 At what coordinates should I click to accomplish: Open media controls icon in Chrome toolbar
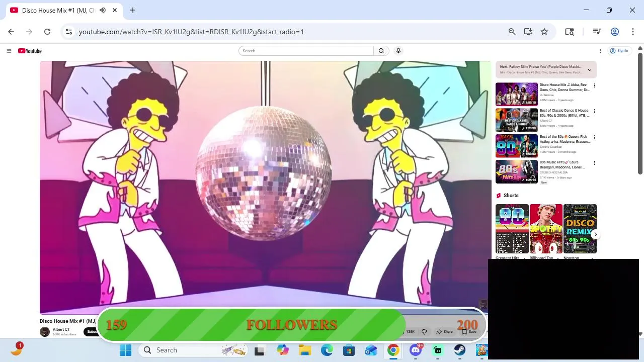pyautogui.click(x=597, y=32)
